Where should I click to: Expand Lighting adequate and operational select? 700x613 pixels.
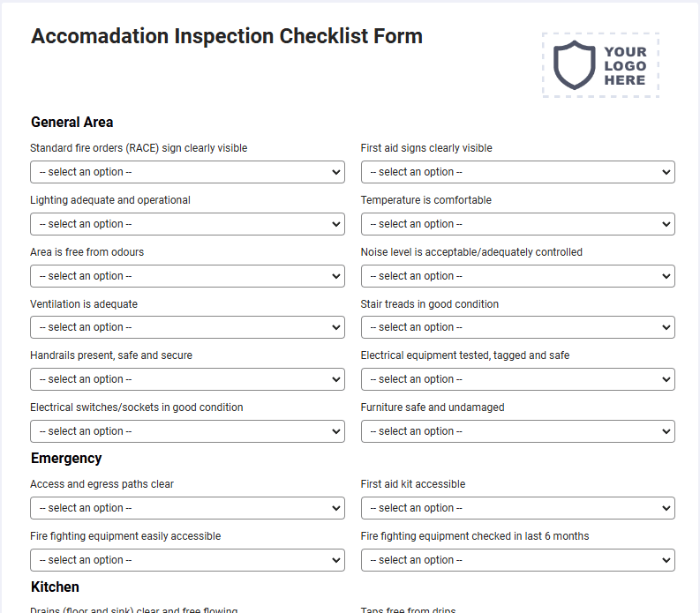click(x=187, y=224)
